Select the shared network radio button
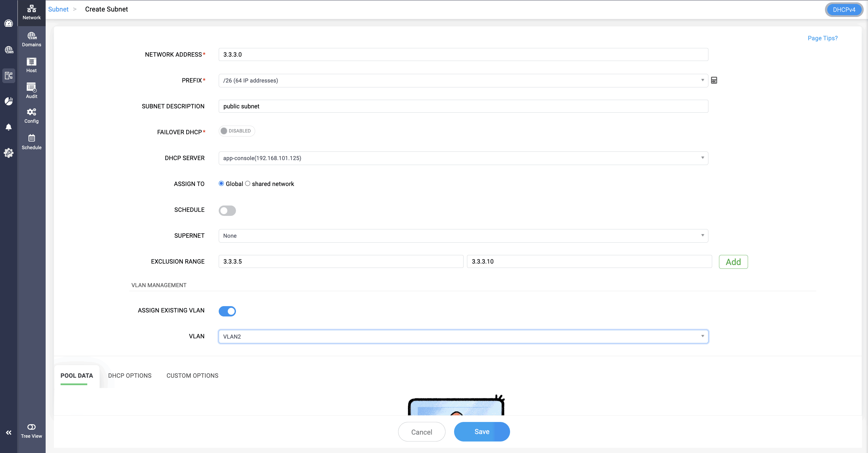 coord(248,183)
